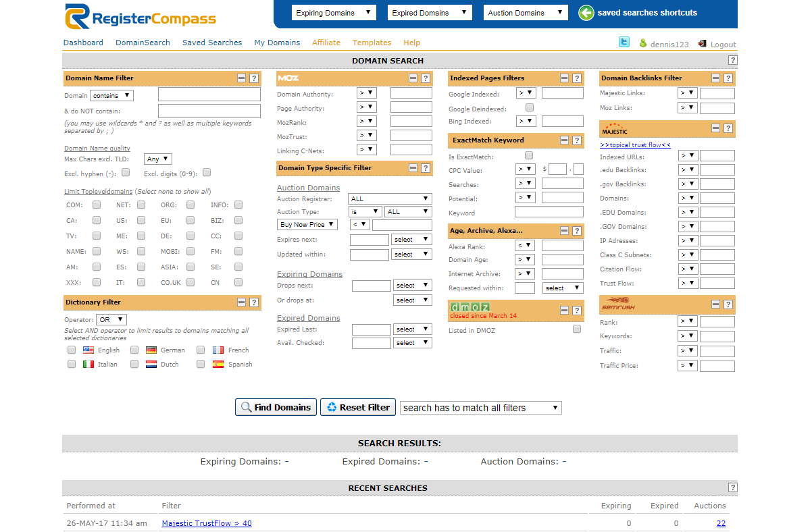Go to the Dashboard menu item
The width and height of the screenshot is (812, 532).
pyautogui.click(x=84, y=43)
